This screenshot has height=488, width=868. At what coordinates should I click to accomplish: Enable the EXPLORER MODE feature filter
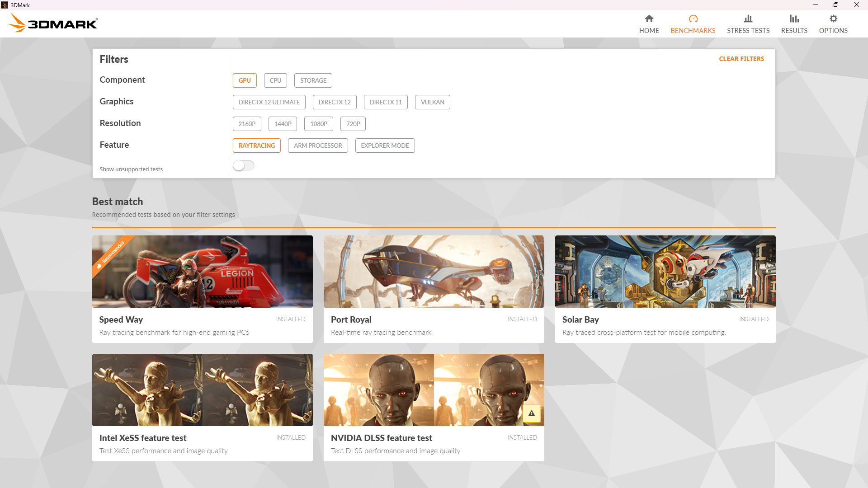pyautogui.click(x=385, y=145)
